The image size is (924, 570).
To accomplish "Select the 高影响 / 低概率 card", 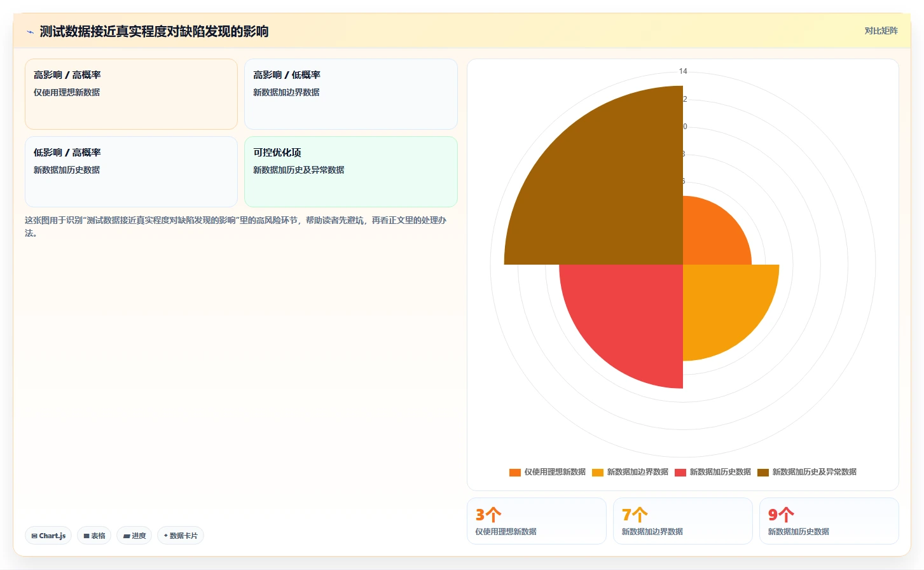I will click(x=351, y=94).
